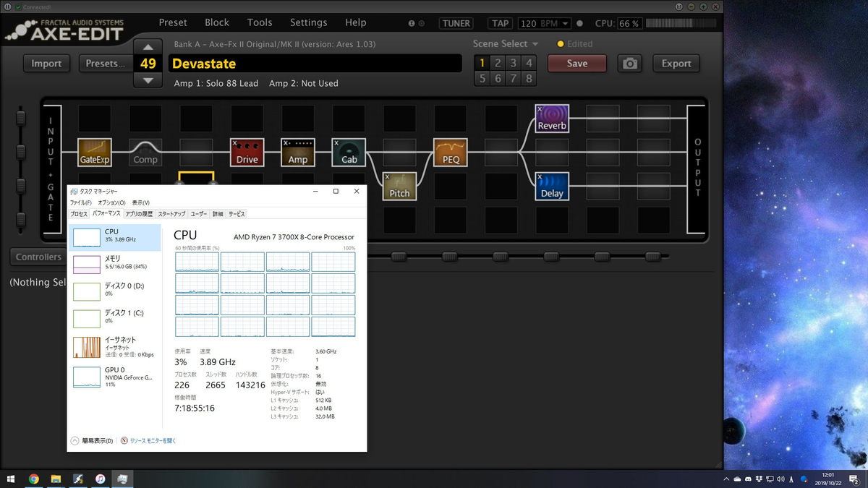
Task: Open iTunes from the taskbar
Action: 101,479
